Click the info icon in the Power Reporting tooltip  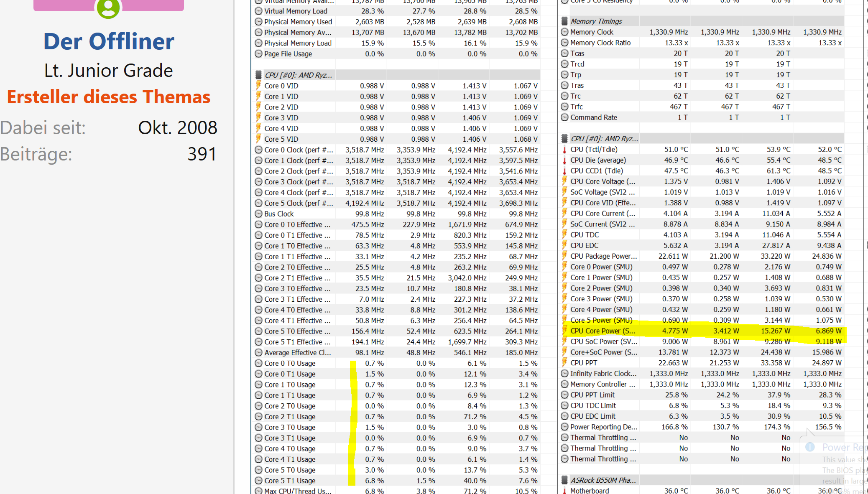810,447
